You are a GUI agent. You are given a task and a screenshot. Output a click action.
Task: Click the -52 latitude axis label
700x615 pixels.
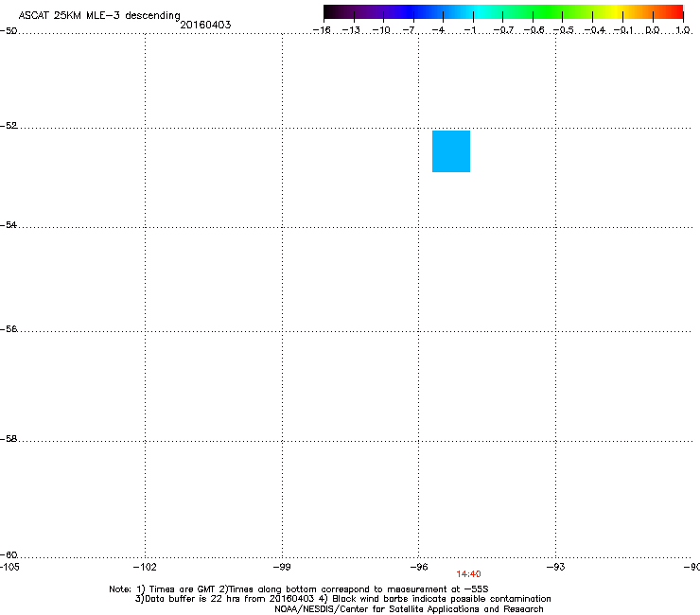click(x=9, y=126)
